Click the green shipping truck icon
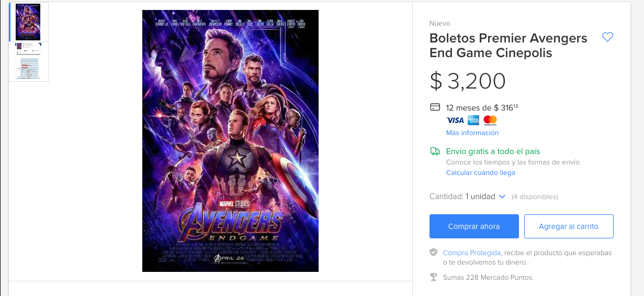Screen dimensions: 644x296 (435, 151)
